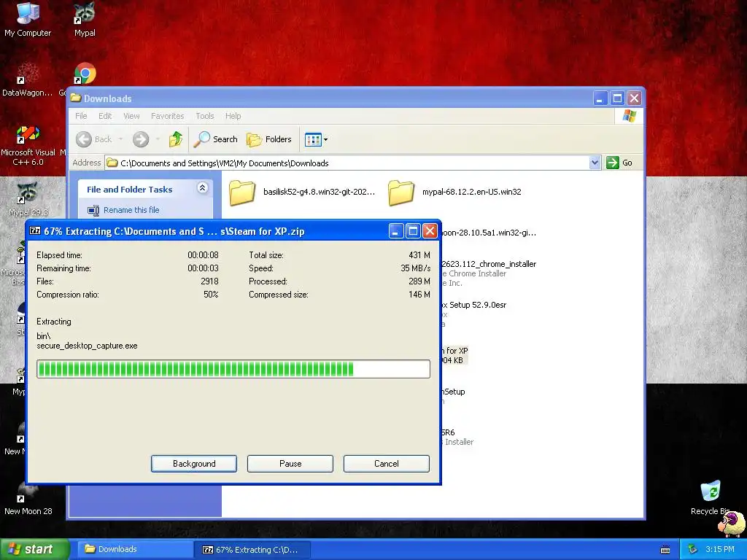This screenshot has width=747, height=560.
Task: Switch to Downloads taskbar button
Action: point(135,549)
